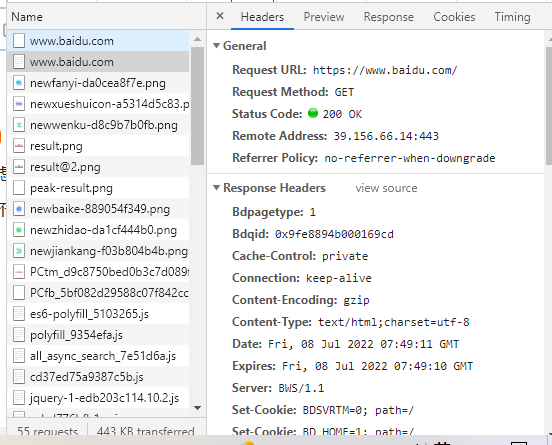Click the Content-Type value text/html;charset=utf-8
552x445 pixels.
point(394,322)
